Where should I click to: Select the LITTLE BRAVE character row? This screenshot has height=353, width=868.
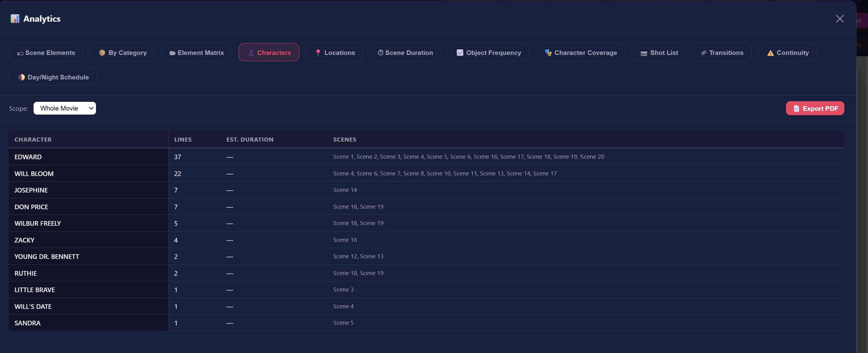427,290
